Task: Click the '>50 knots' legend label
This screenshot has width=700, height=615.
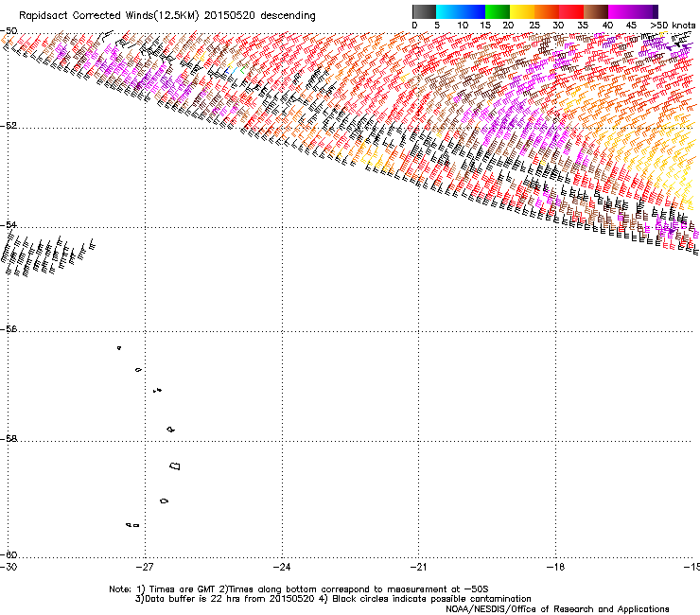Action: point(674,26)
